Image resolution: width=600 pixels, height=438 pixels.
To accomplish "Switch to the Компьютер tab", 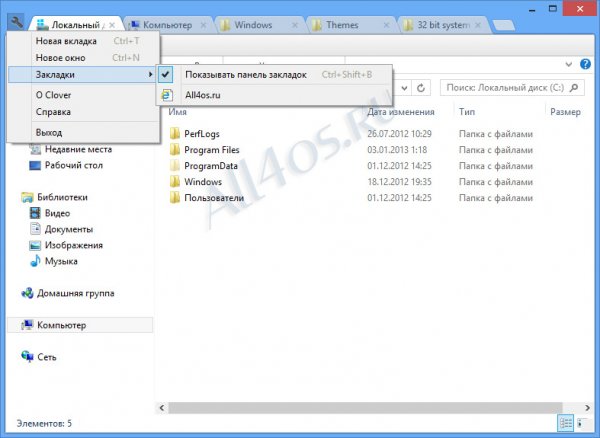I will click(x=167, y=25).
